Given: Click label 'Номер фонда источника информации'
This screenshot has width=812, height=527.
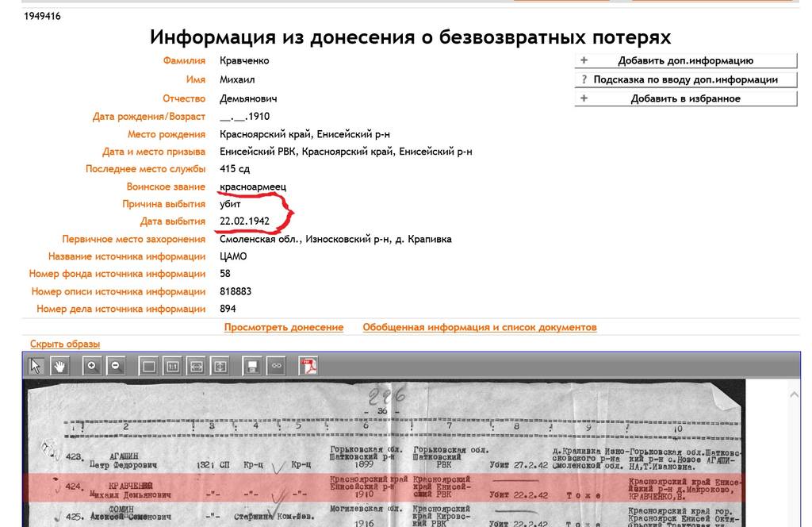Looking at the screenshot, I should (117, 274).
